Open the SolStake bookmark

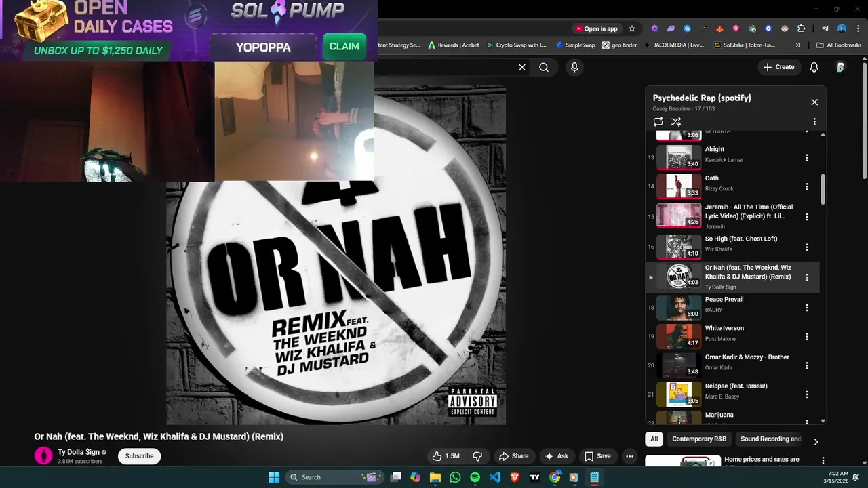pyautogui.click(x=744, y=45)
